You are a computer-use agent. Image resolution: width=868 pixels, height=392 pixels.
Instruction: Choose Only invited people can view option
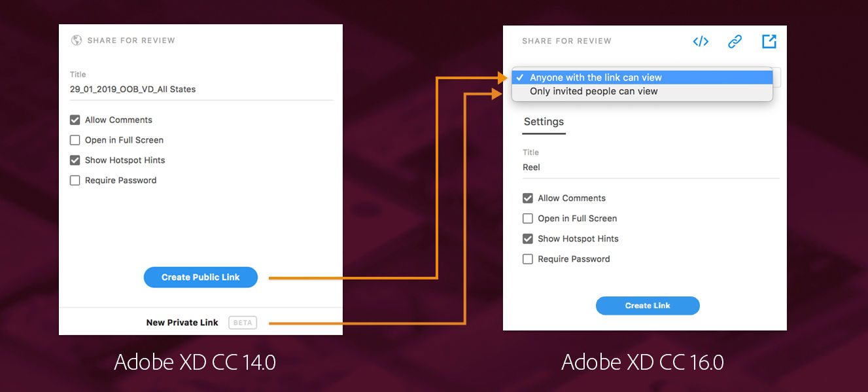click(593, 92)
